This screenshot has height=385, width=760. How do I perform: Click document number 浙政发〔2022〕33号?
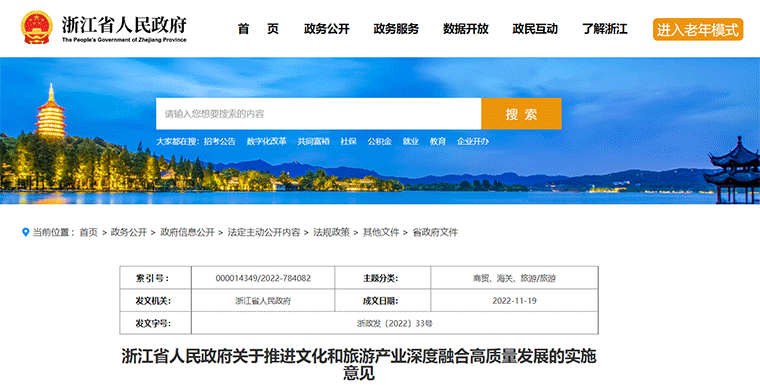(x=395, y=323)
